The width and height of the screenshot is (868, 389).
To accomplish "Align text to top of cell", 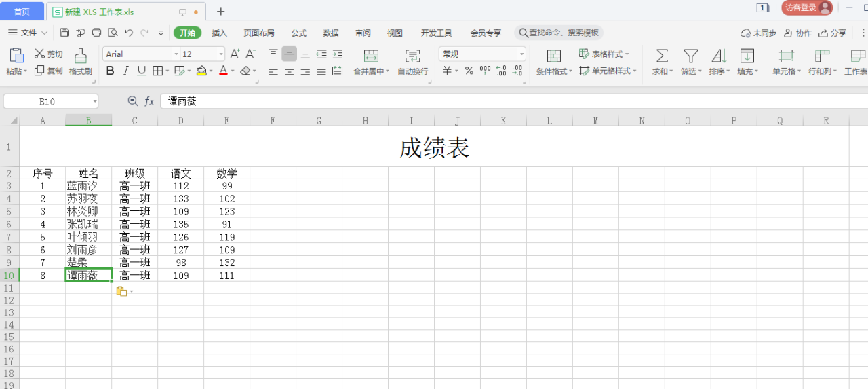I will pyautogui.click(x=273, y=54).
